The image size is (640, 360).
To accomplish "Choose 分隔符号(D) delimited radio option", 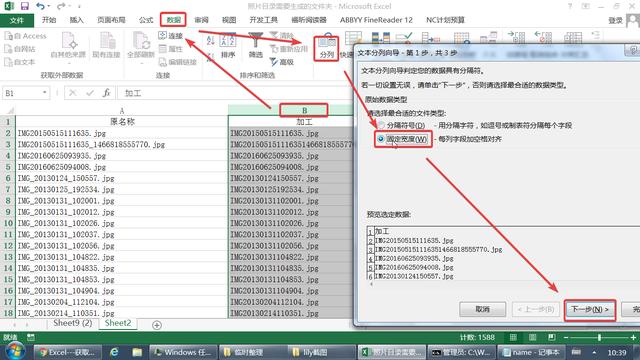I will (x=402, y=125).
